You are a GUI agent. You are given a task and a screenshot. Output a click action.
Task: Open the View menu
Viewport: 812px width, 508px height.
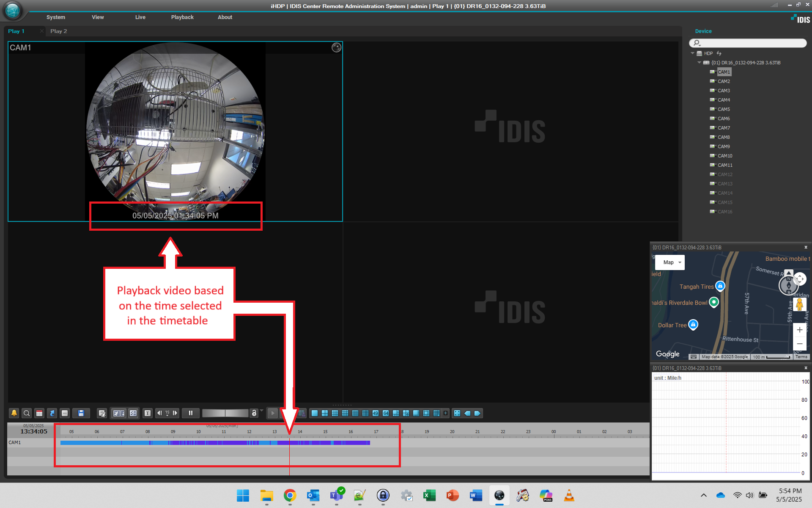(x=98, y=17)
